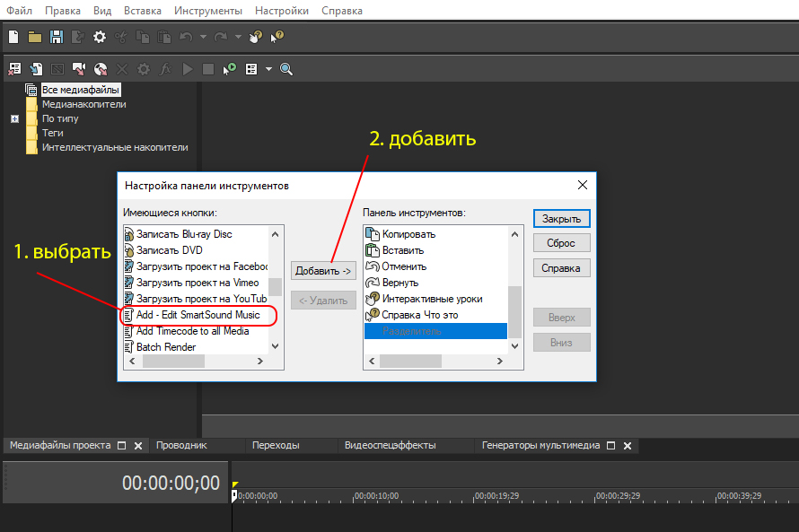Screen dimensions: 799x532
Task: Create a new project with the blank page icon
Action: point(13,37)
